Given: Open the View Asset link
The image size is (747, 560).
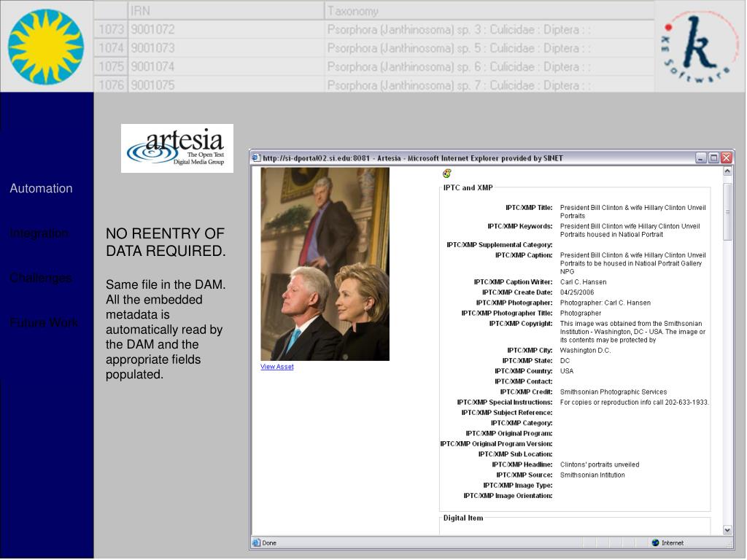Looking at the screenshot, I should click(276, 367).
